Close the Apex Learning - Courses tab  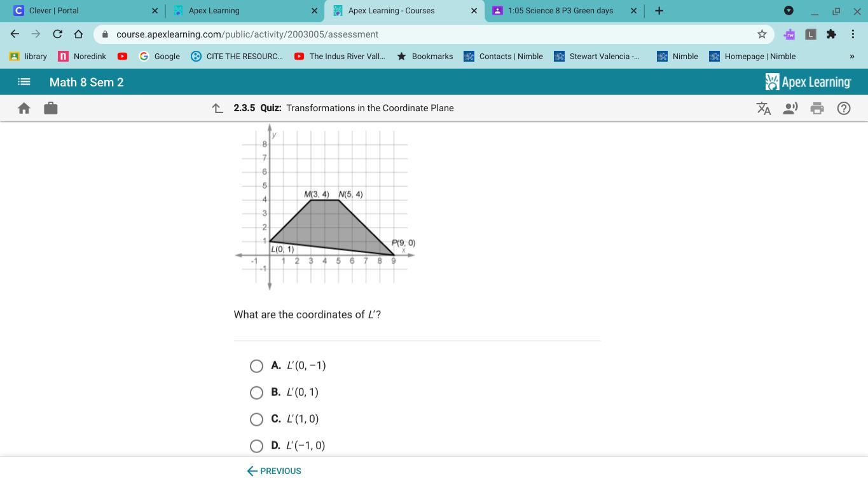click(x=474, y=11)
